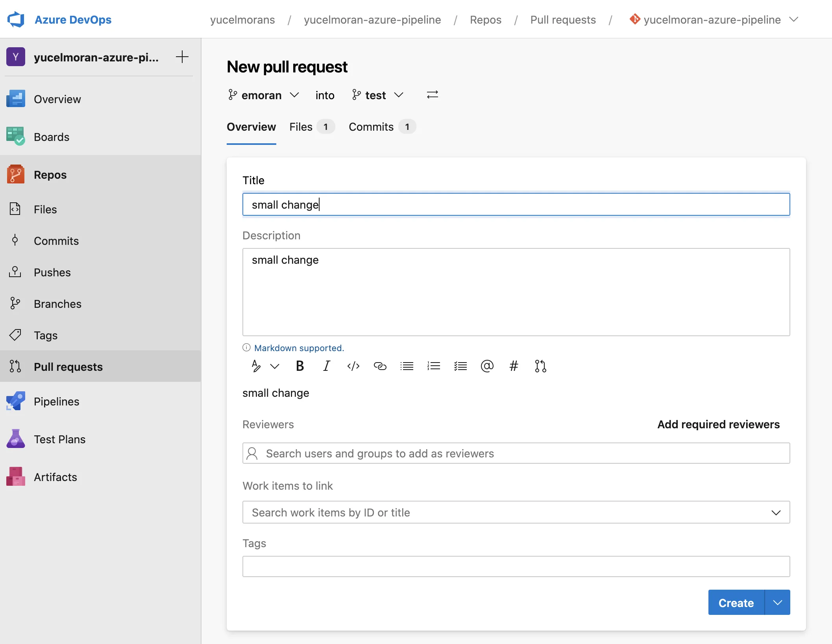Image resolution: width=832 pixels, height=644 pixels.
Task: Click the project name in sidebar header
Action: coord(96,57)
